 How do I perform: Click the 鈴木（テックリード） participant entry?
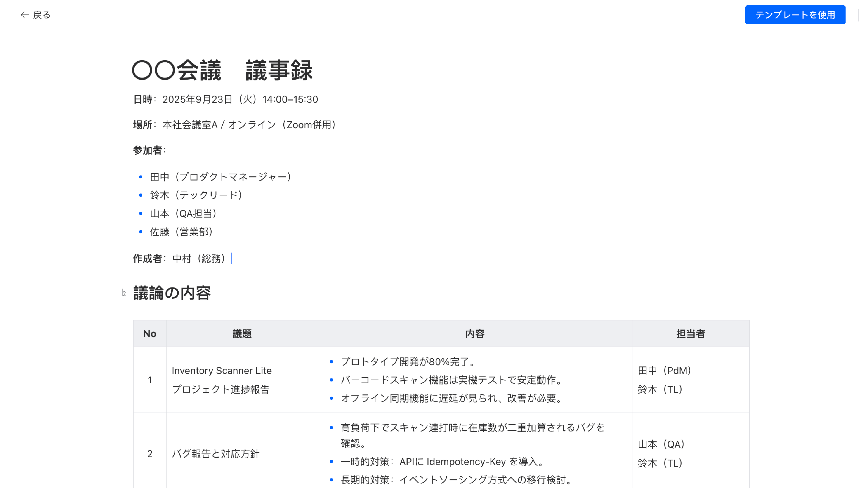[196, 195]
